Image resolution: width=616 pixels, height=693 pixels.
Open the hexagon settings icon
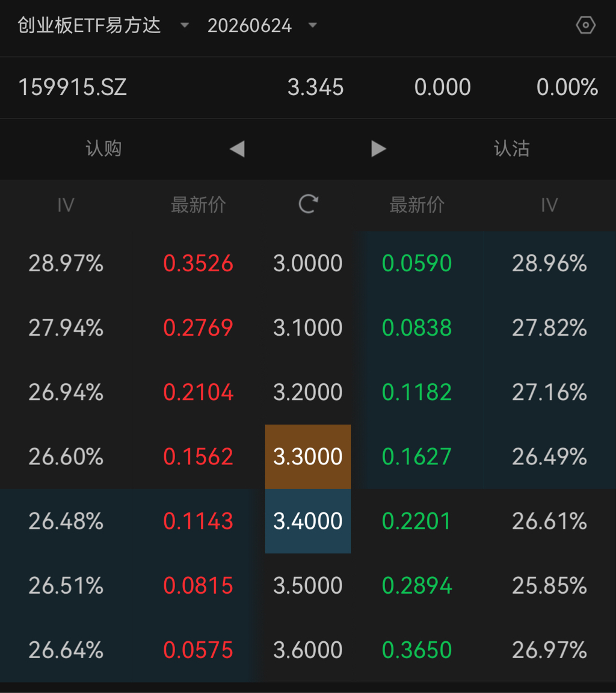pos(585,25)
